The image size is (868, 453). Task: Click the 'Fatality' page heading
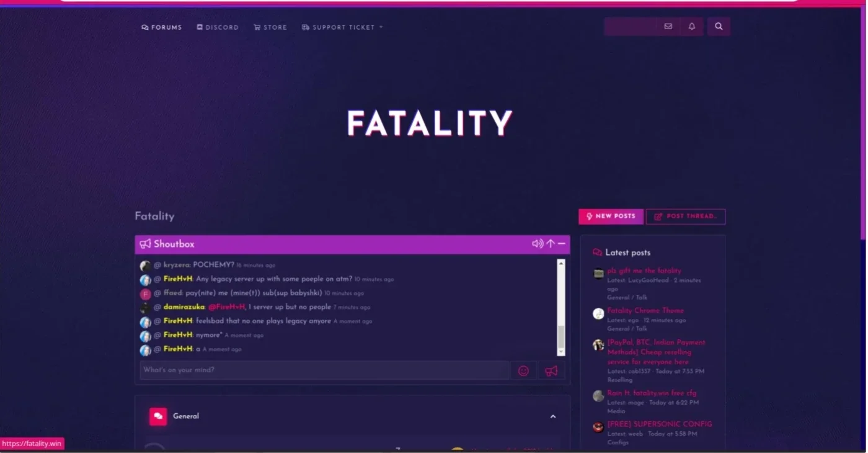click(x=154, y=216)
